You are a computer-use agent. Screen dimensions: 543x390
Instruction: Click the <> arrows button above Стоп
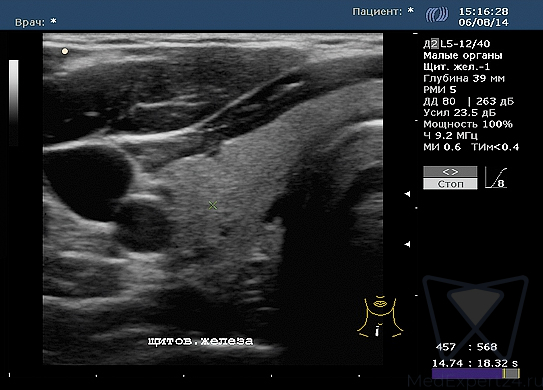tap(450, 172)
